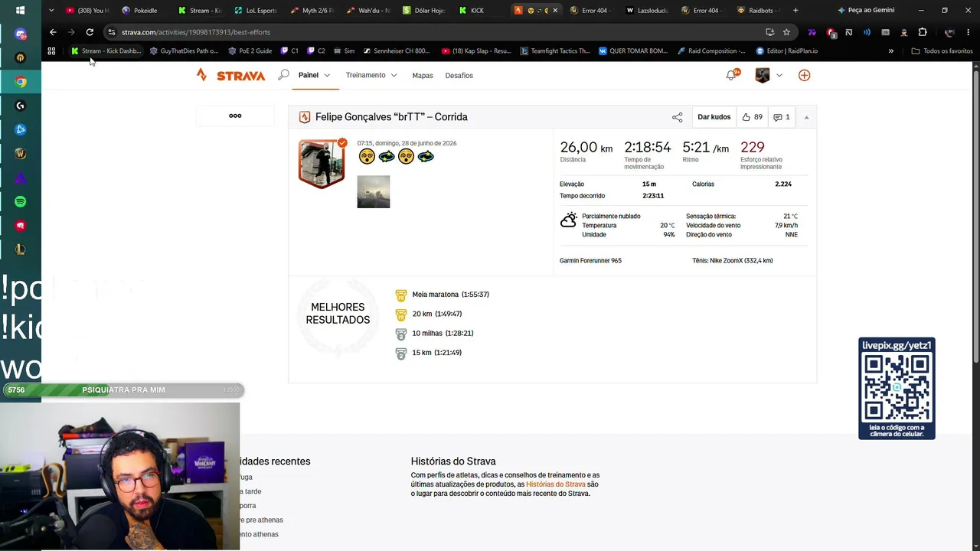Open the Chrome apps grid in bookmarks bar
This screenshot has height=551, width=980.
[51, 51]
